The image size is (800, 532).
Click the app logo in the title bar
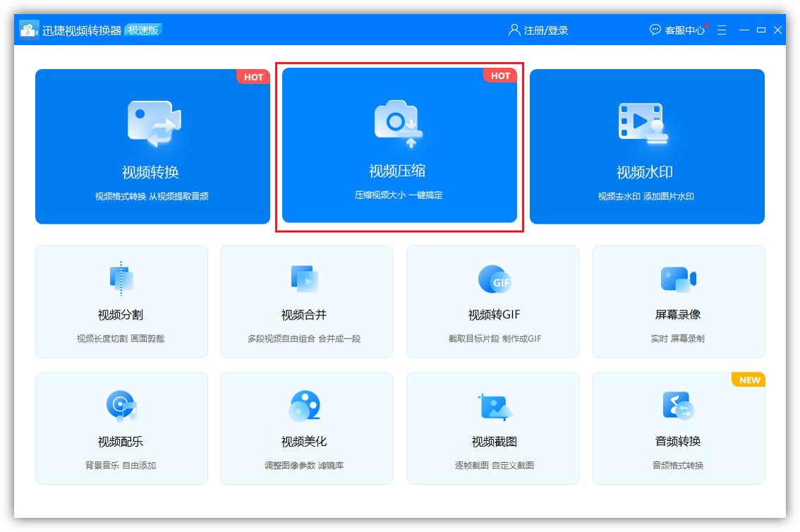[x=29, y=30]
